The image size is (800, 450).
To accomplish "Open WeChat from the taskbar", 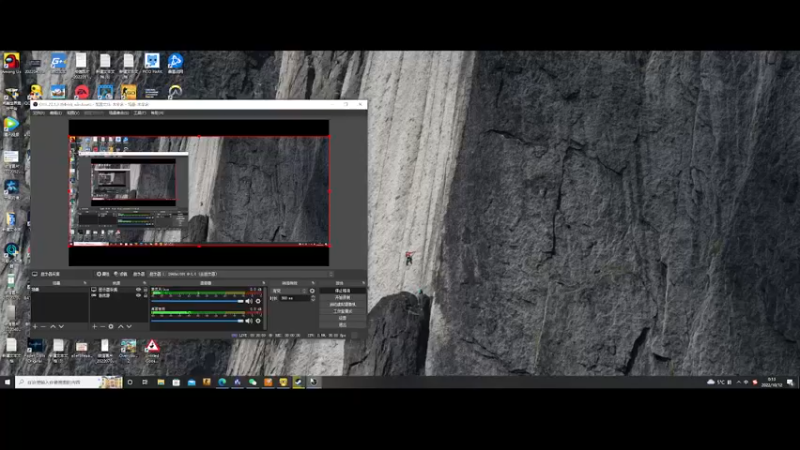I will [x=253, y=382].
